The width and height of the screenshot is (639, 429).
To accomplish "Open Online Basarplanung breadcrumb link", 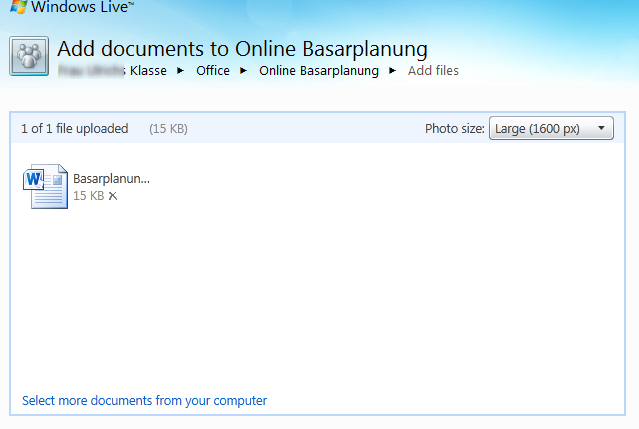I will point(319,71).
